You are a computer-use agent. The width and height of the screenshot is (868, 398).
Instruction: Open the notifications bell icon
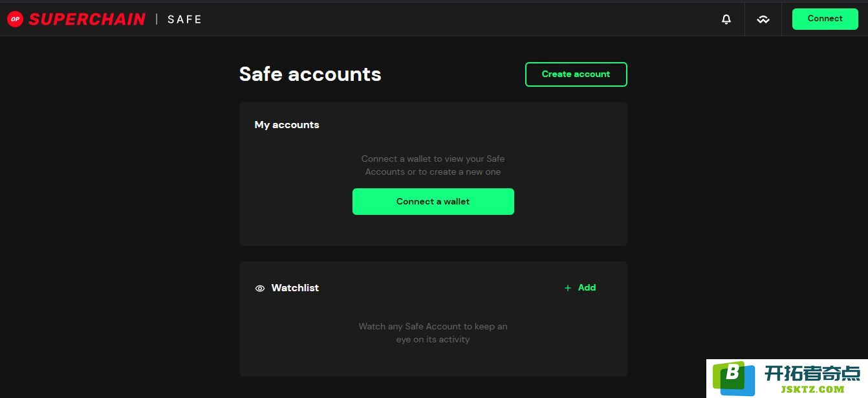point(726,19)
